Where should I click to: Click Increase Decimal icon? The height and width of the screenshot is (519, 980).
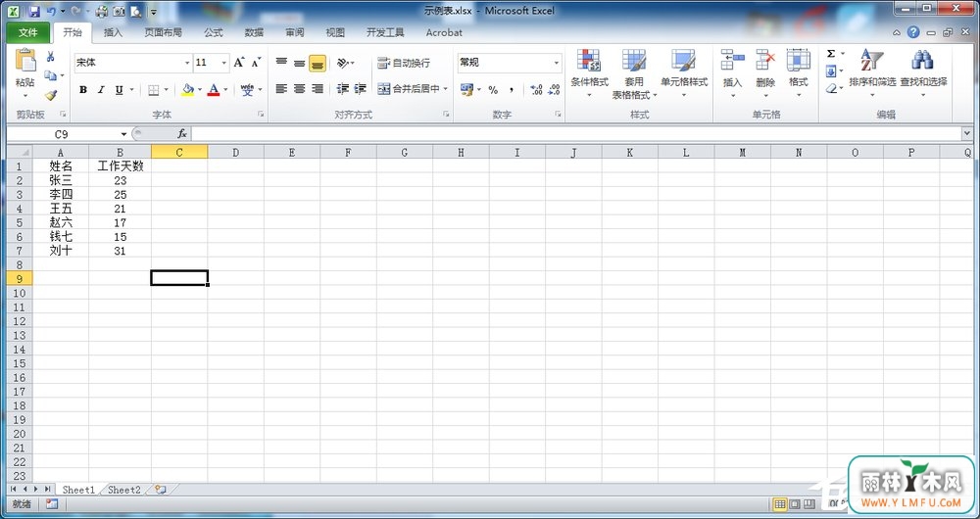[536, 90]
